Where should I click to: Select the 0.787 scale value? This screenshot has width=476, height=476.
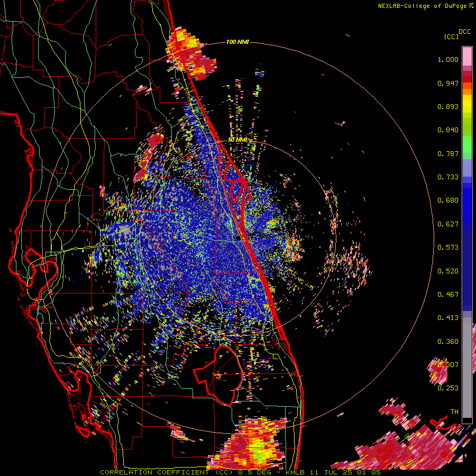click(448, 153)
